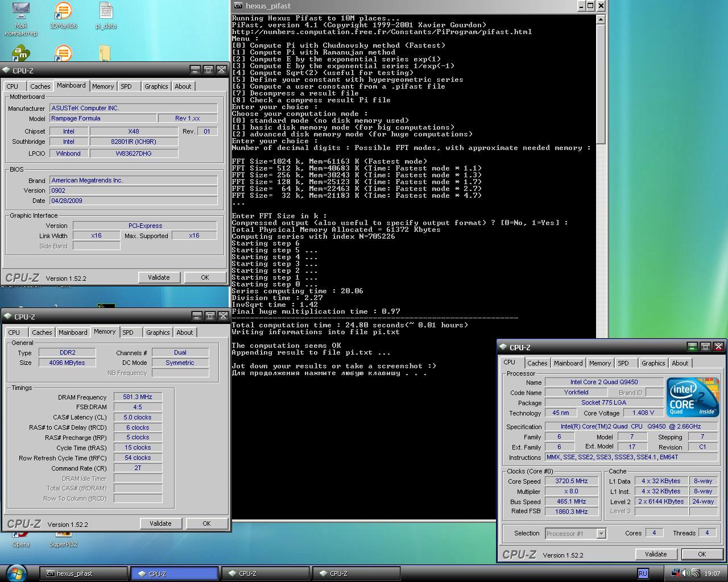Open the network status tray icon
The image size is (728, 582).
click(675, 573)
